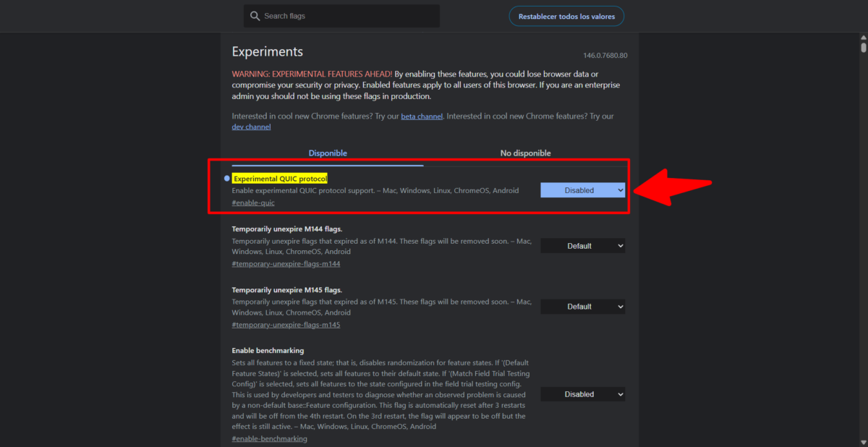Image resolution: width=868 pixels, height=447 pixels.
Task: Follow the dev channel link
Action: pyautogui.click(x=251, y=127)
